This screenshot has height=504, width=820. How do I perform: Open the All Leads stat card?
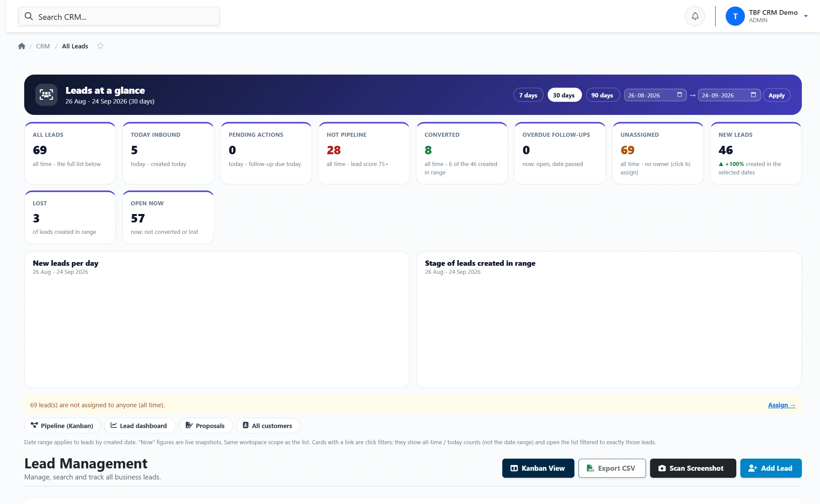(70, 153)
